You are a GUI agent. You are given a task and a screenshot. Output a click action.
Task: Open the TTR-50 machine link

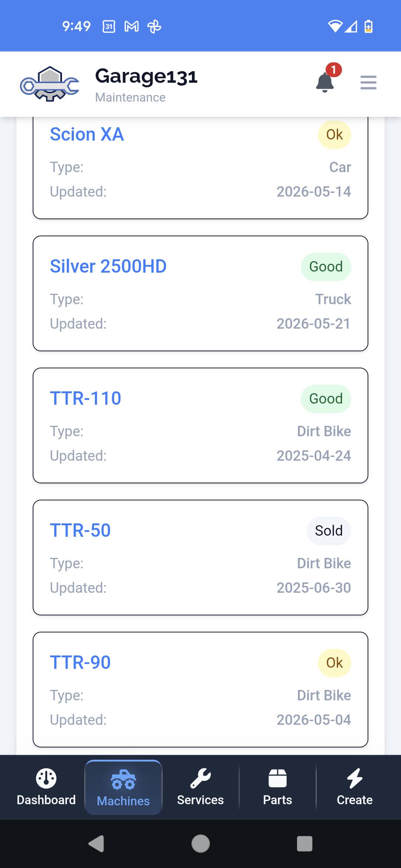(x=81, y=530)
